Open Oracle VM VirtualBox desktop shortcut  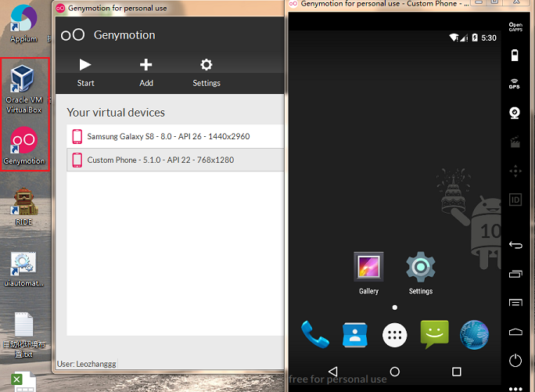24,89
